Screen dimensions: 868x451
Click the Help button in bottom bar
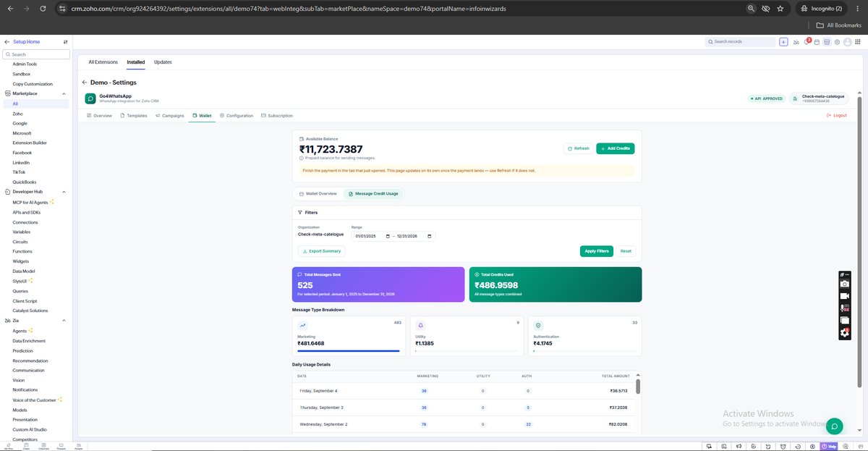pos(829,447)
